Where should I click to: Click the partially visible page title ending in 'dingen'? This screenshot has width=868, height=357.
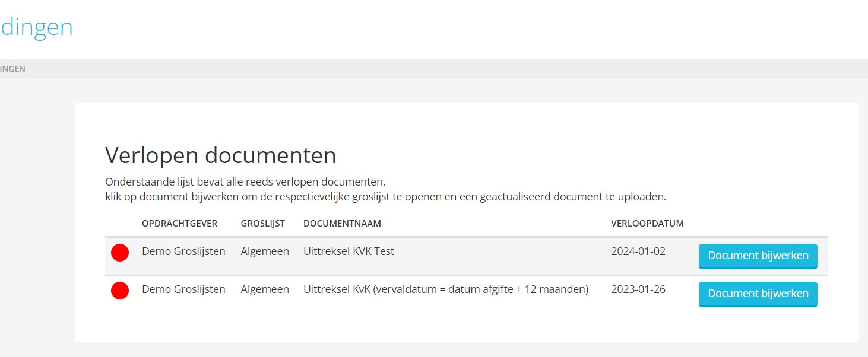tap(36, 27)
